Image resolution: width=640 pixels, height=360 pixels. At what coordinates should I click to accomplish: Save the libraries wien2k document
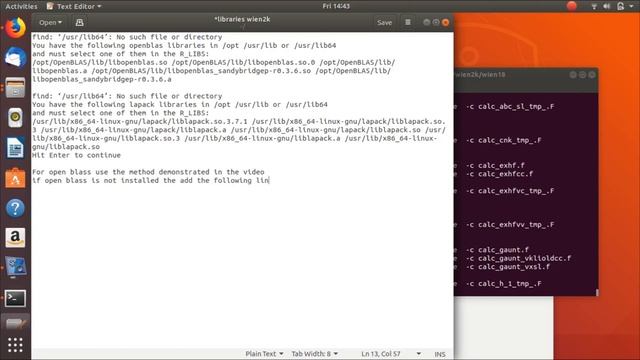(384, 22)
